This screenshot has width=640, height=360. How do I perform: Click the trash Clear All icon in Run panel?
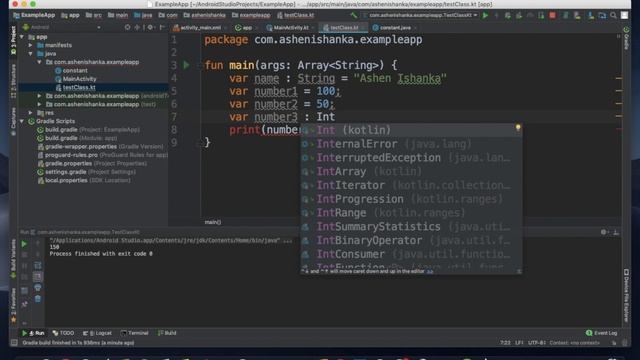pyautogui.click(x=38, y=299)
